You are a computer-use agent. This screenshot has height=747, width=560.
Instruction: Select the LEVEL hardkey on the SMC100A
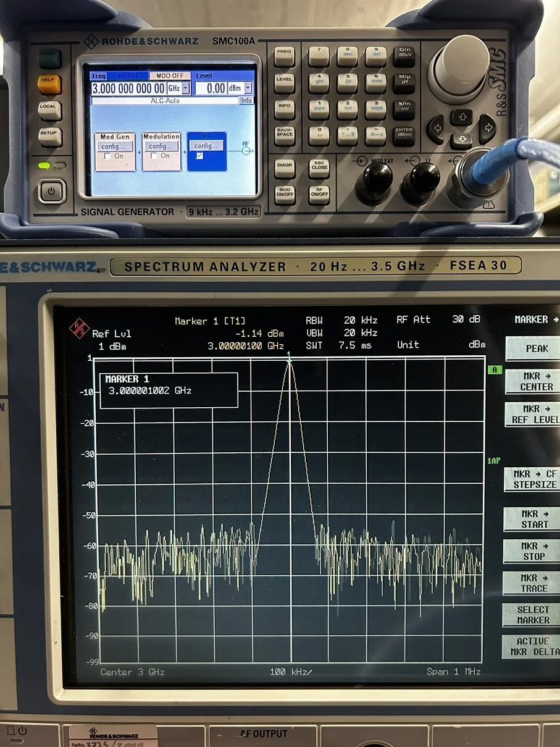[x=284, y=82]
